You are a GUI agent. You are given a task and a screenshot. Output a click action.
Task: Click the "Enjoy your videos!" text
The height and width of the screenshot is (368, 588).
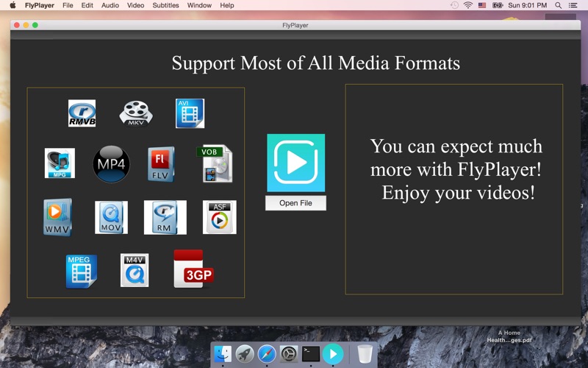coord(458,193)
